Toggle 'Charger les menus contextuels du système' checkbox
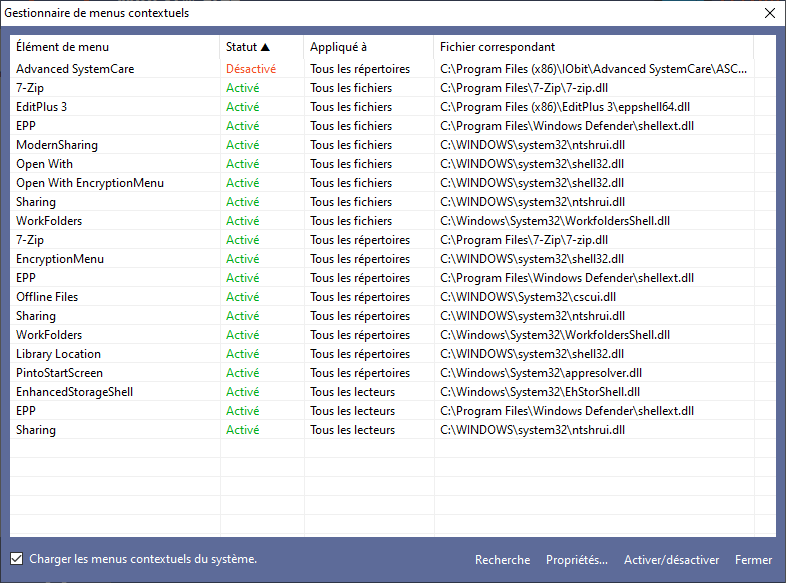786x583 pixels. 17,558
